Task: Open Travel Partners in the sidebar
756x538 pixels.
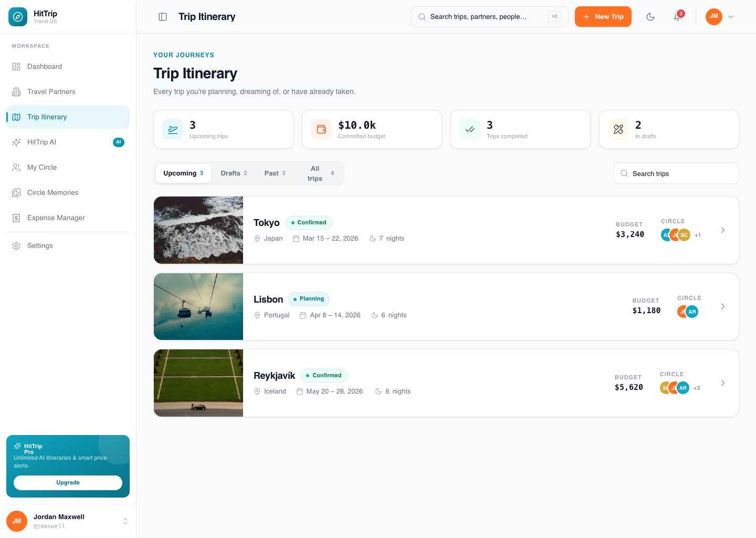Action: (68, 92)
